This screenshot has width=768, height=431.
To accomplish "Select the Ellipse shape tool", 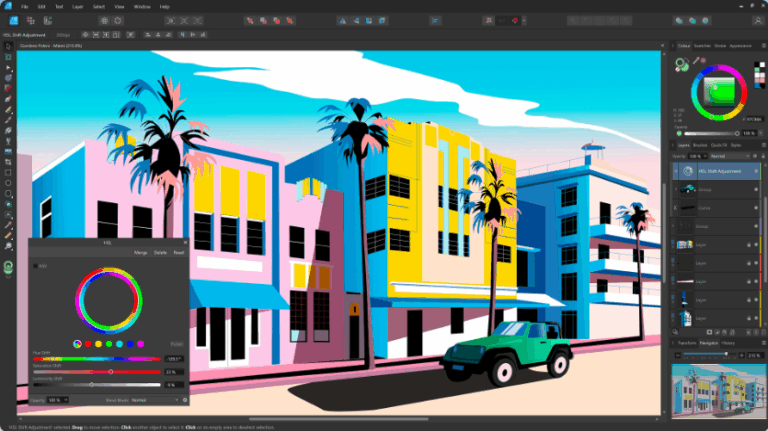I will click(8, 183).
